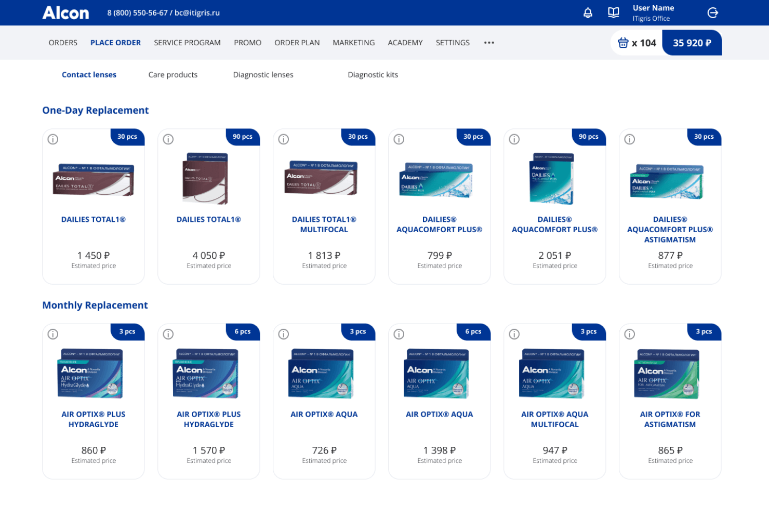
Task: Show info for AIR OPTIX FOR ASTIGMATISM
Action: [630, 334]
